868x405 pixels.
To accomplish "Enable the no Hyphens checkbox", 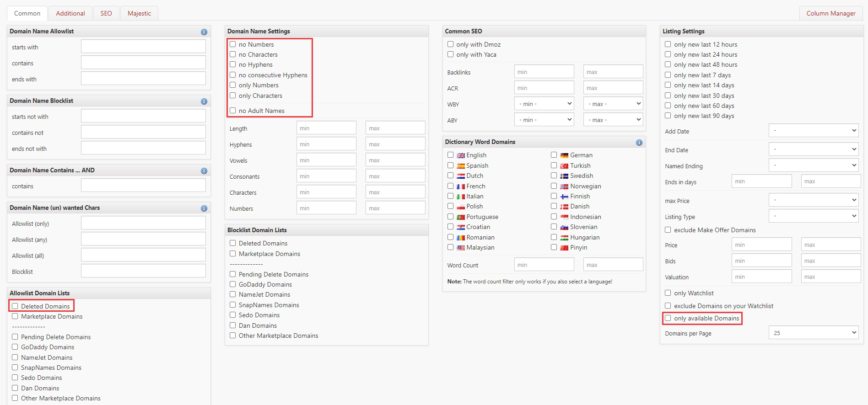I will coord(233,64).
